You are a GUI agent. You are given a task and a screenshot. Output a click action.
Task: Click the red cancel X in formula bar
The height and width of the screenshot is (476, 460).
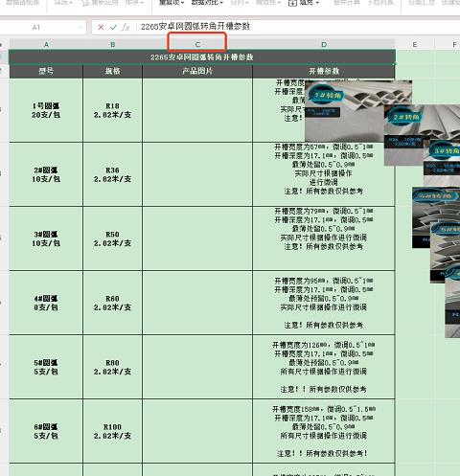(101, 27)
